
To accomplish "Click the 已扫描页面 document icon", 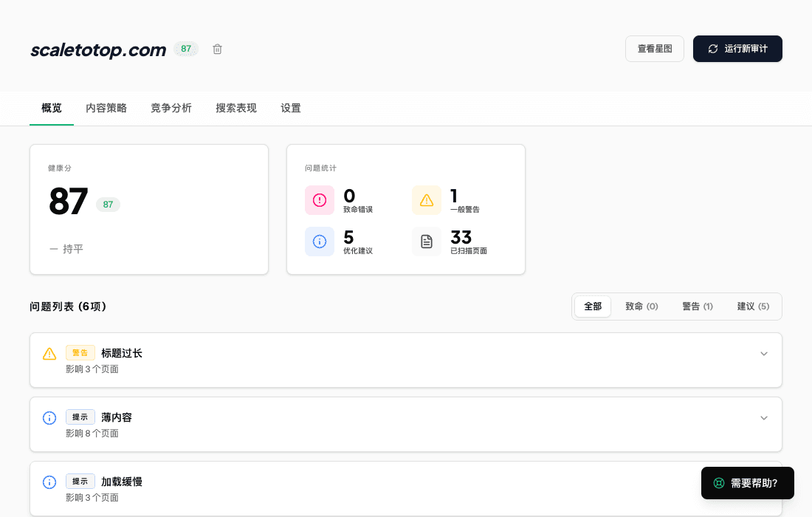I will click(x=427, y=242).
